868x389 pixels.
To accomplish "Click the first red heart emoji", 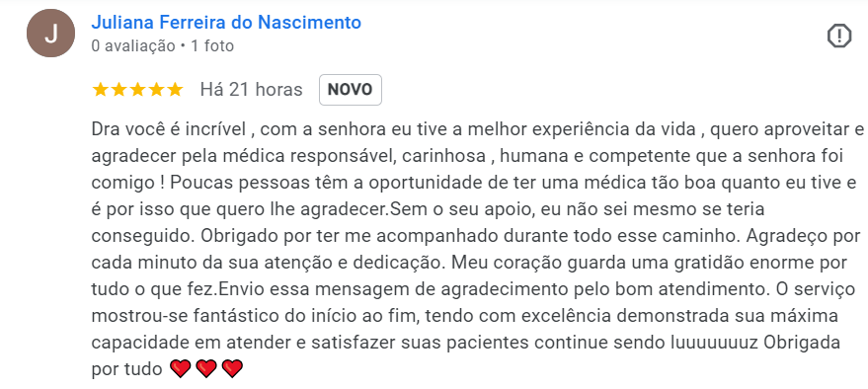I will click(180, 368).
